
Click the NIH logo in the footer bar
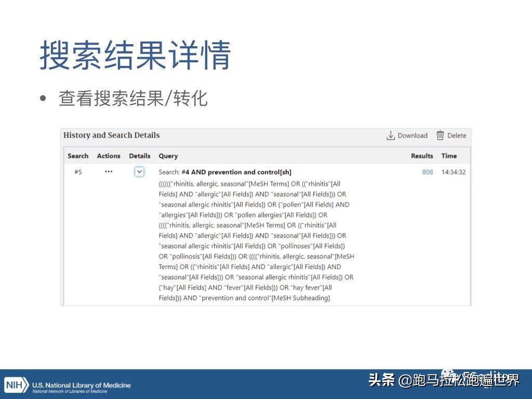click(16, 385)
